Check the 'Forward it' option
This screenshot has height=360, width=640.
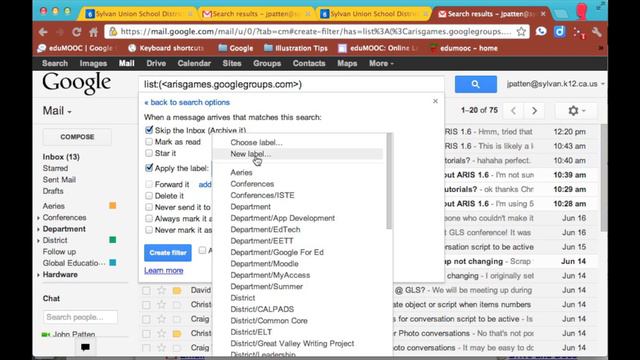tap(149, 184)
